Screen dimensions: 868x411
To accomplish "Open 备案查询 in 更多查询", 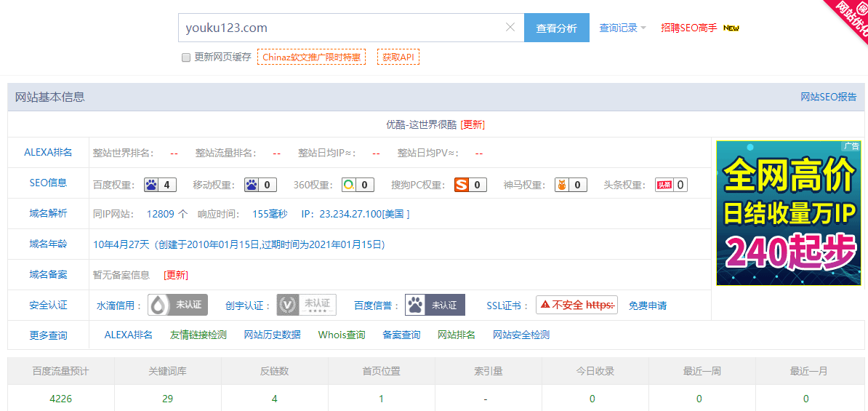I will click(401, 335).
